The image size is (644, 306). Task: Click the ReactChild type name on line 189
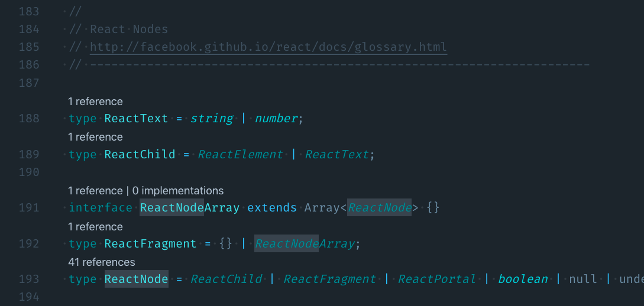140,154
